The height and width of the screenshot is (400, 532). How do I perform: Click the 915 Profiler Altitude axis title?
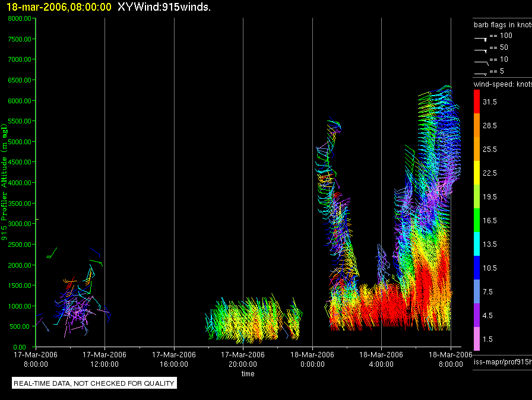[5, 182]
